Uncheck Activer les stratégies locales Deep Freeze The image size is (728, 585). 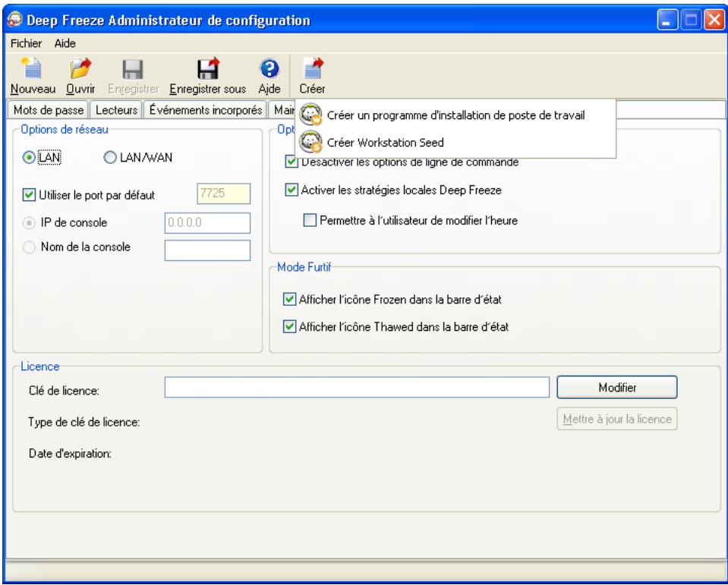[x=291, y=190]
